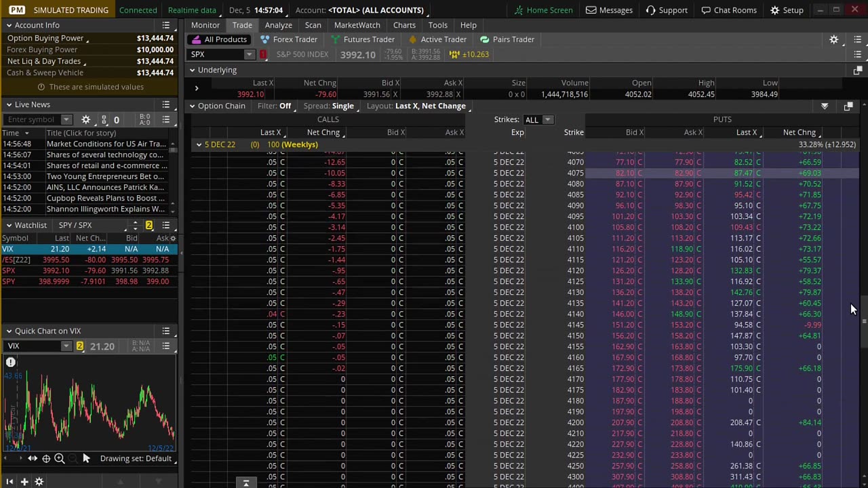
Task: Open the Spread Single dropdown
Action: point(329,106)
